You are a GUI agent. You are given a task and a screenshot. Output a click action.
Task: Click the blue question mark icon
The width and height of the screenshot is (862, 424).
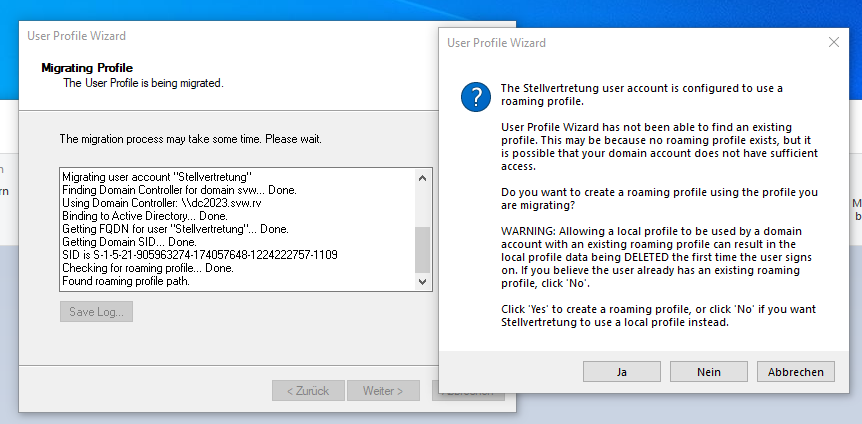[x=474, y=98]
